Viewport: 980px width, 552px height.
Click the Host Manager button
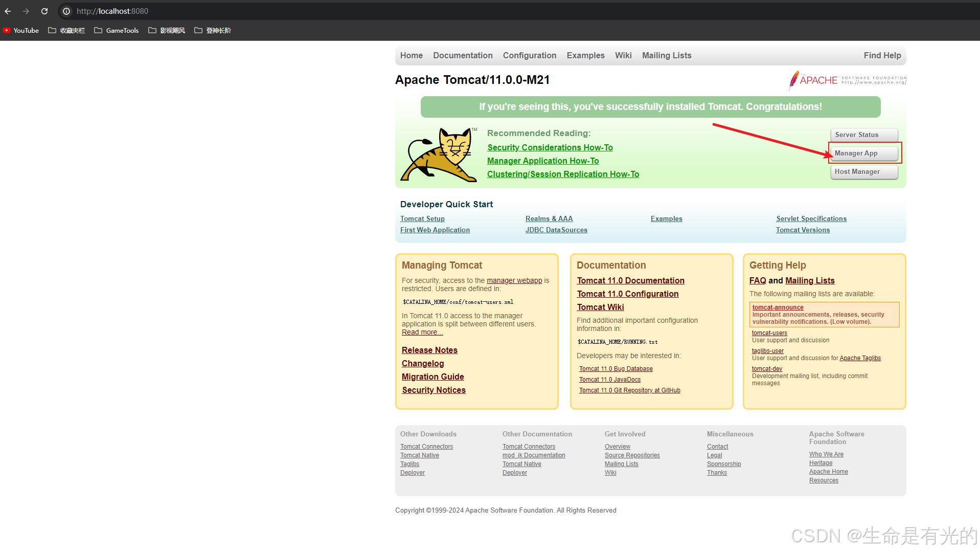tap(864, 172)
